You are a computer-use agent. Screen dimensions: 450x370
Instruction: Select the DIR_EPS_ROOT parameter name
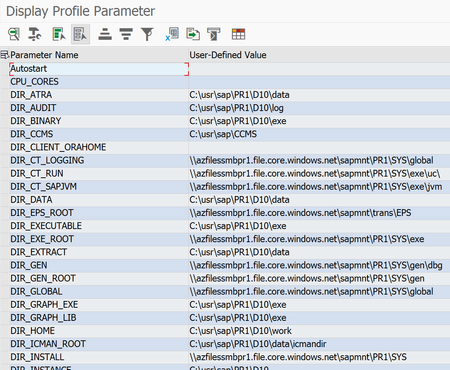(42, 213)
